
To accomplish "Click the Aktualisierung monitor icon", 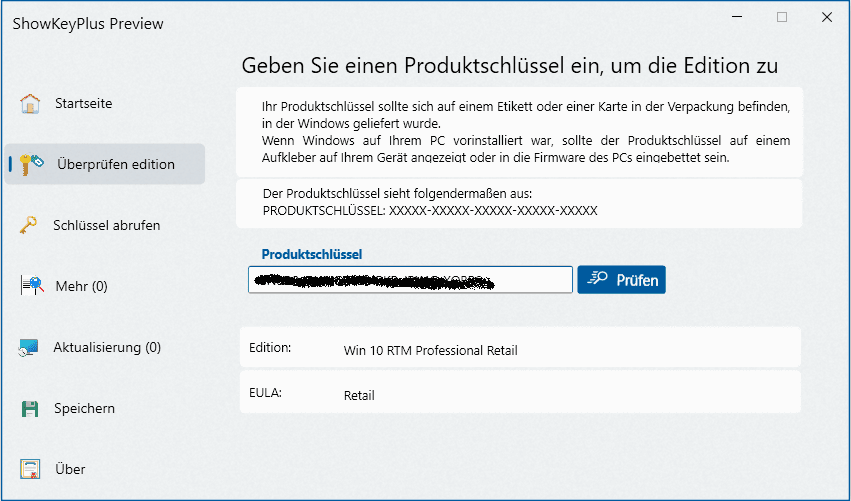I will [x=28, y=347].
